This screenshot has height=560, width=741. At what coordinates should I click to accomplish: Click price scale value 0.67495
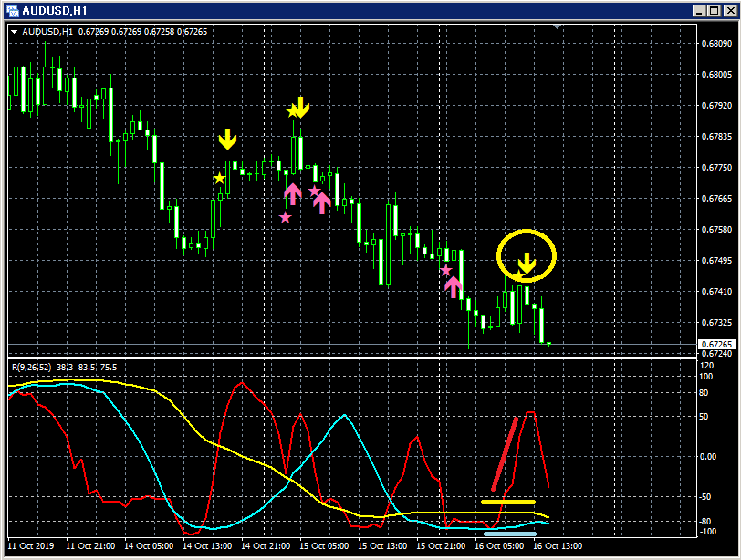pyautogui.click(x=716, y=261)
